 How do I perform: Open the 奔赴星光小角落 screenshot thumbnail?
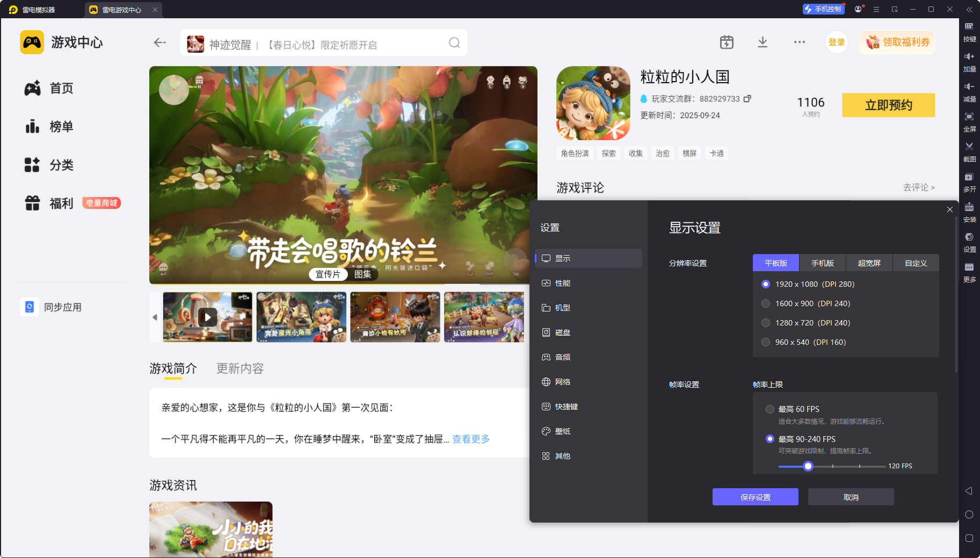tap(301, 317)
